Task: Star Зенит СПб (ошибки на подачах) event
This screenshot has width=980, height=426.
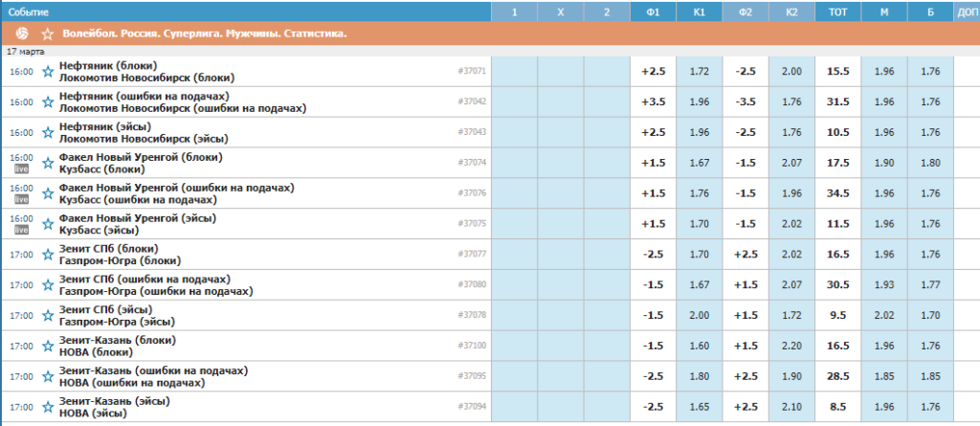Action: (x=48, y=285)
